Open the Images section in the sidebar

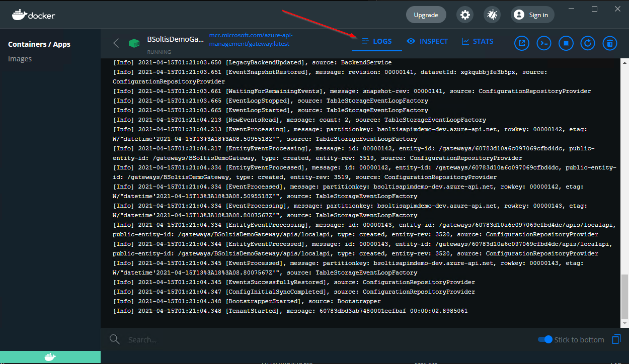(x=20, y=58)
